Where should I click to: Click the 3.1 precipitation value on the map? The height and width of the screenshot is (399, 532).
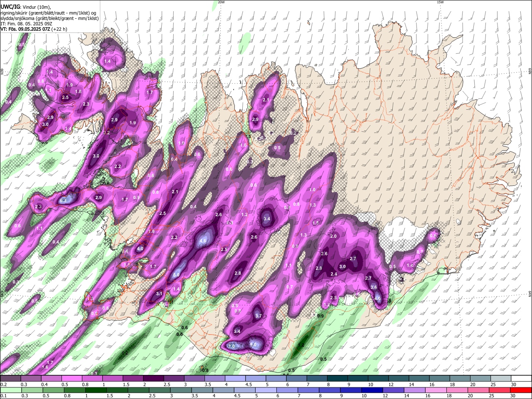[159, 294]
